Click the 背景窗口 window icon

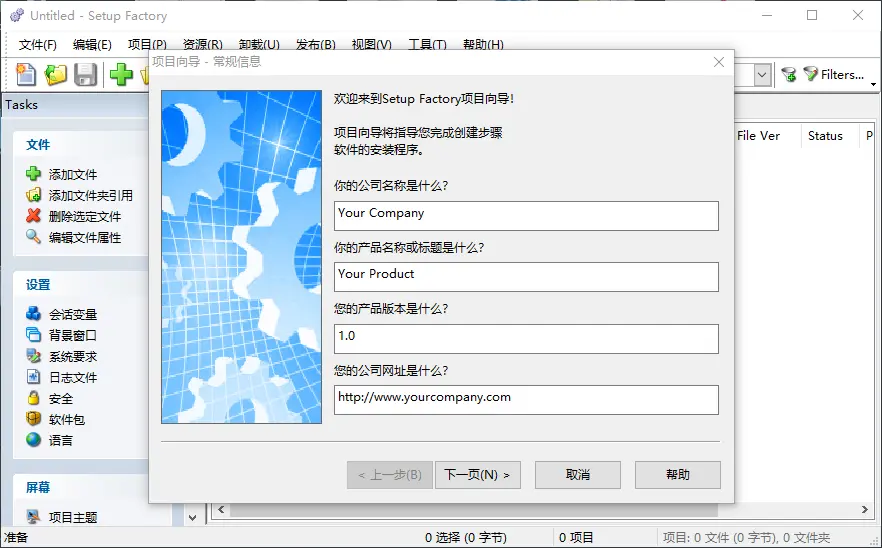pos(33,335)
